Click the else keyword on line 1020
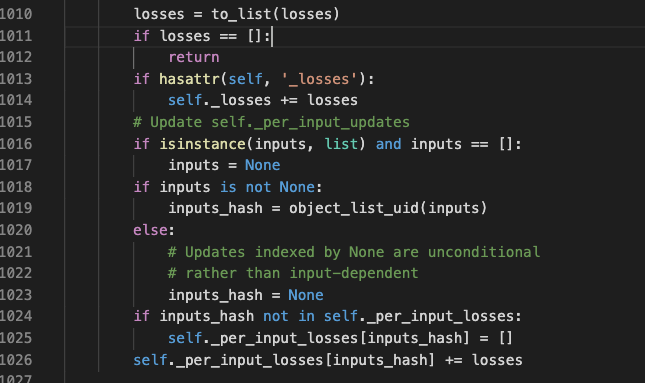Screen dimensions: 645x383 150,230
